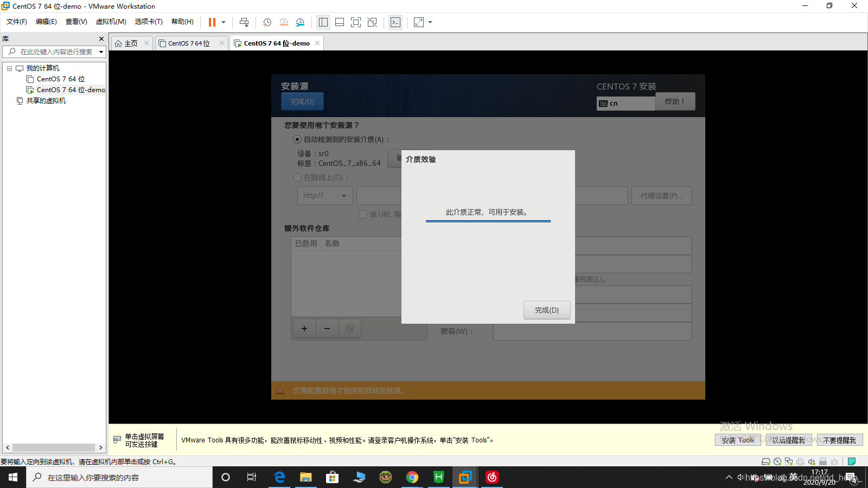Click the 不要提醒我 button
The image size is (868, 488).
[x=840, y=440]
